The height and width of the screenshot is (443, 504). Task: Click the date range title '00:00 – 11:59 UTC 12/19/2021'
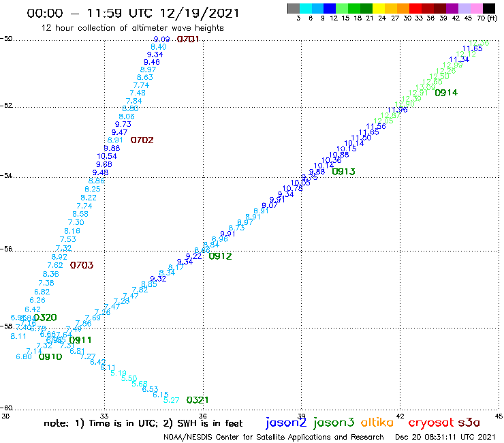(x=133, y=13)
